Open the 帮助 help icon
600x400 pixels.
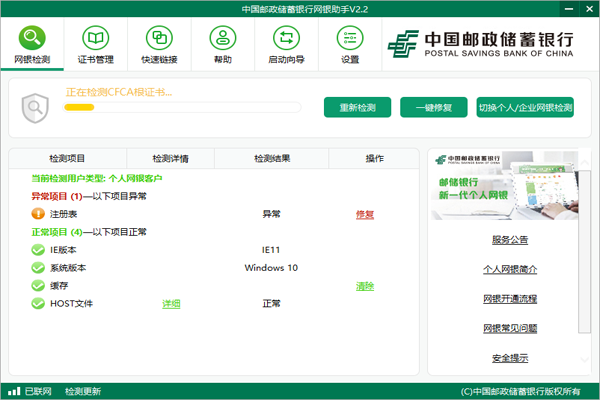(222, 38)
